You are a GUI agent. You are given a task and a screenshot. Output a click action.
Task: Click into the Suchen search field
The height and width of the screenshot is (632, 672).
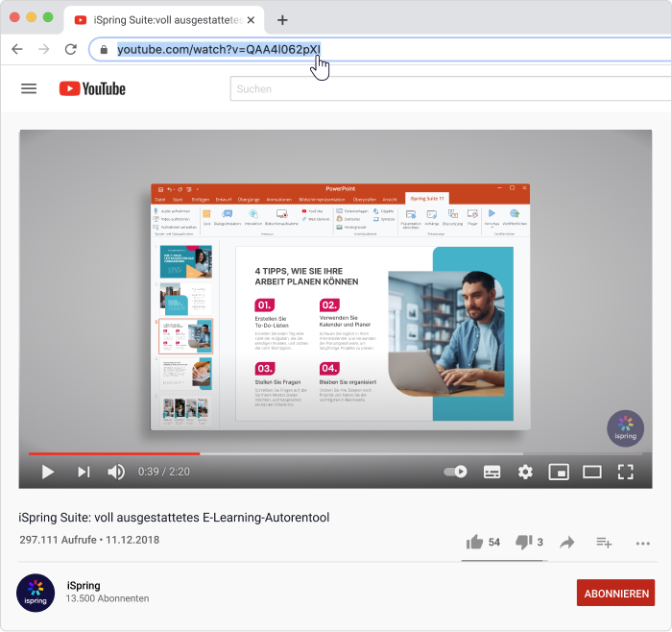450,88
